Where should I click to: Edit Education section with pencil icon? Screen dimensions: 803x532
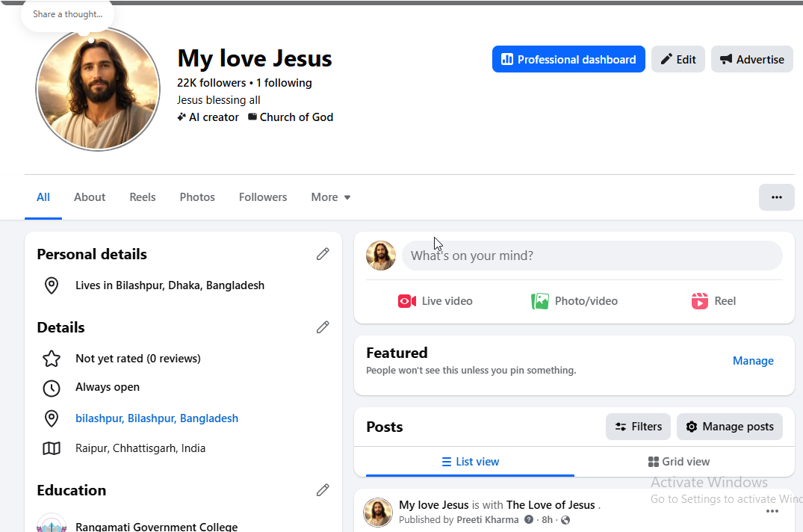pyautogui.click(x=323, y=490)
